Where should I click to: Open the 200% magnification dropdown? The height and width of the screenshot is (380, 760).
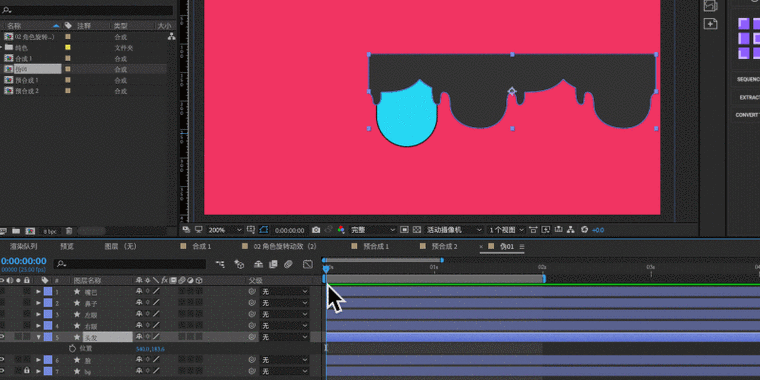point(225,230)
